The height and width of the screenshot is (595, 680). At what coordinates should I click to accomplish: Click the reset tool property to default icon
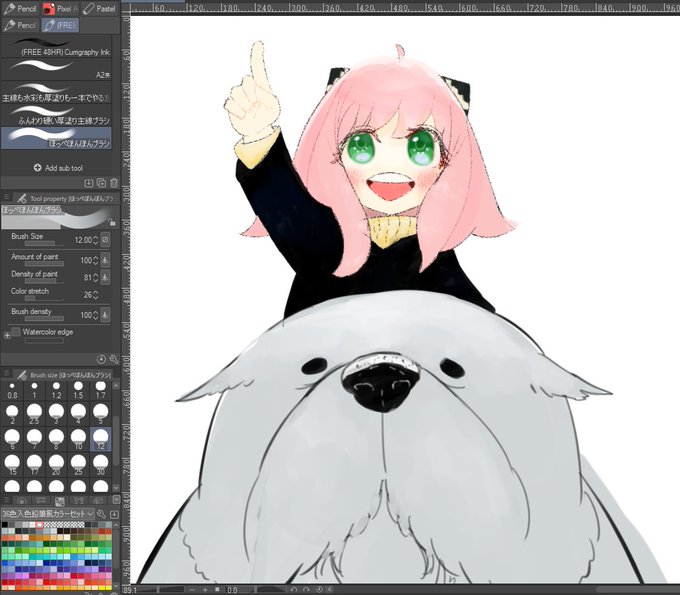coord(101,359)
